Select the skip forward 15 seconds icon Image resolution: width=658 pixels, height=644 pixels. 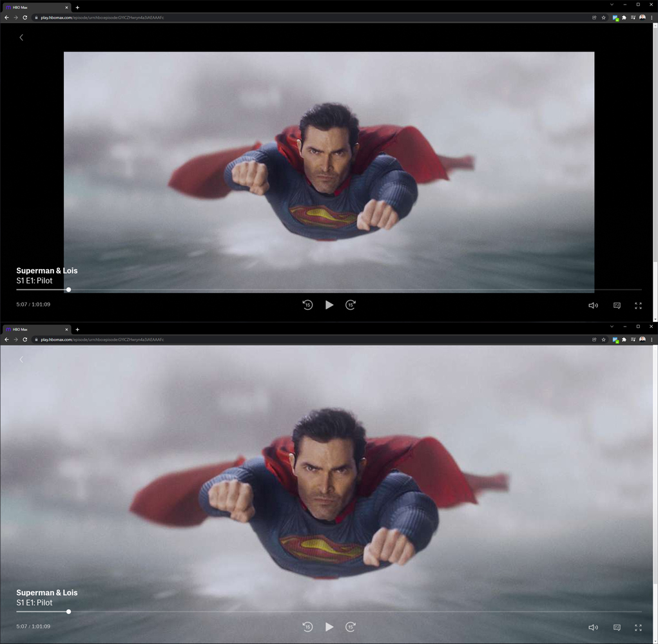point(351,305)
